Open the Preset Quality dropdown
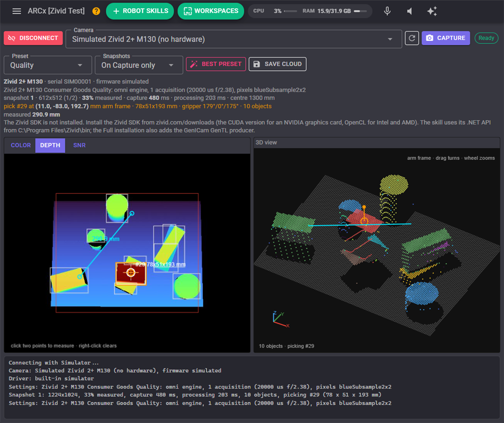This screenshot has width=504, height=423. point(48,65)
